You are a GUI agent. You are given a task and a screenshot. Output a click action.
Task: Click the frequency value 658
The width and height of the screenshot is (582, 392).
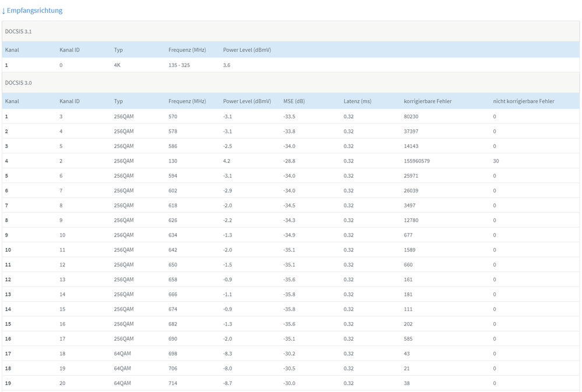pyautogui.click(x=173, y=280)
